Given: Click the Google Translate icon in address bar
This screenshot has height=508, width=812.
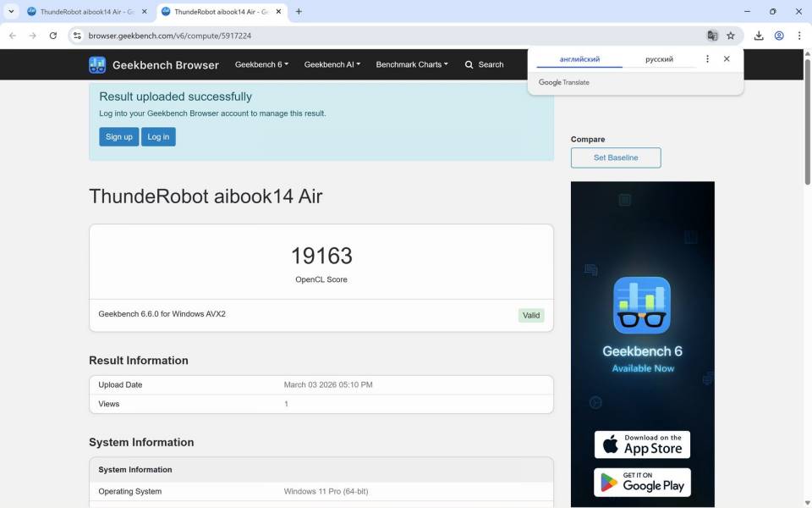Looking at the screenshot, I should pyautogui.click(x=713, y=36).
